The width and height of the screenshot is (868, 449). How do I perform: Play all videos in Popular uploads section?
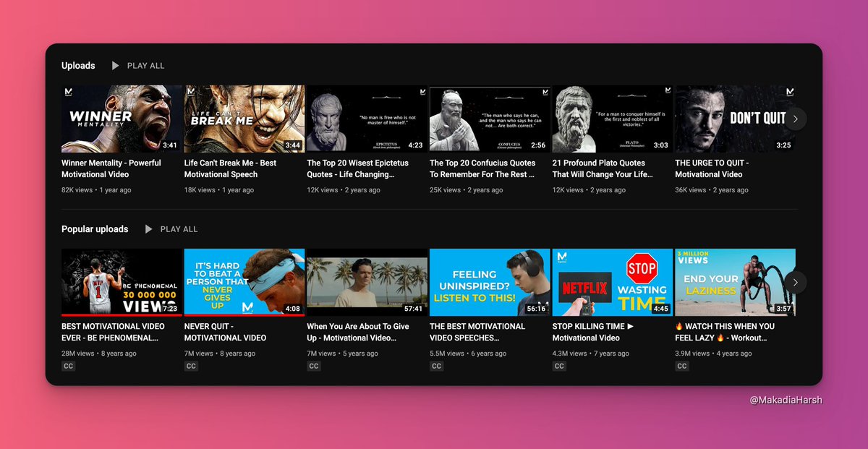(171, 229)
